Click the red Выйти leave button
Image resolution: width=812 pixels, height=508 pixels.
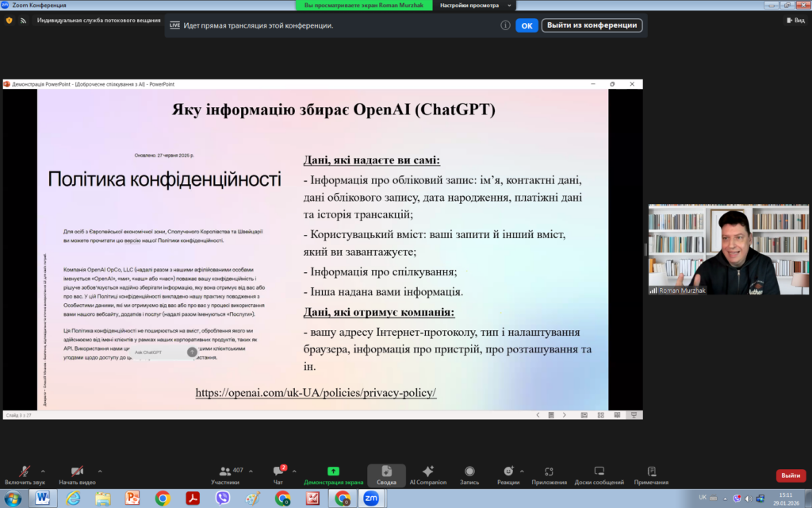790,475
